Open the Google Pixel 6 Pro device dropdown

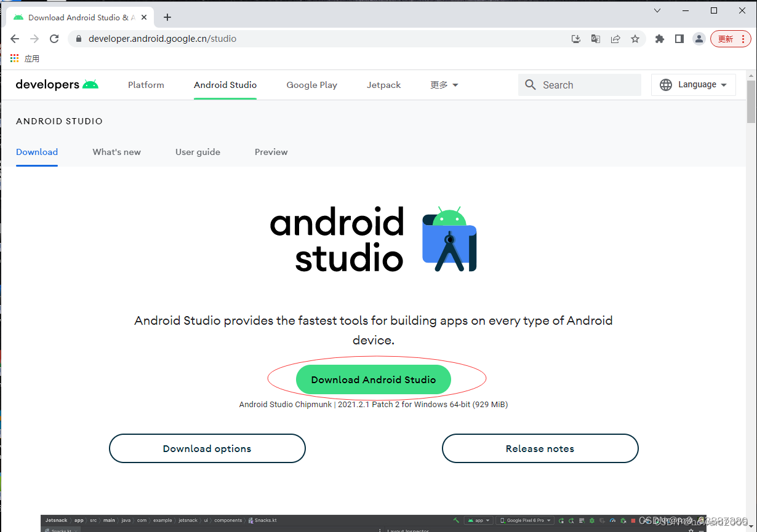pos(525,520)
